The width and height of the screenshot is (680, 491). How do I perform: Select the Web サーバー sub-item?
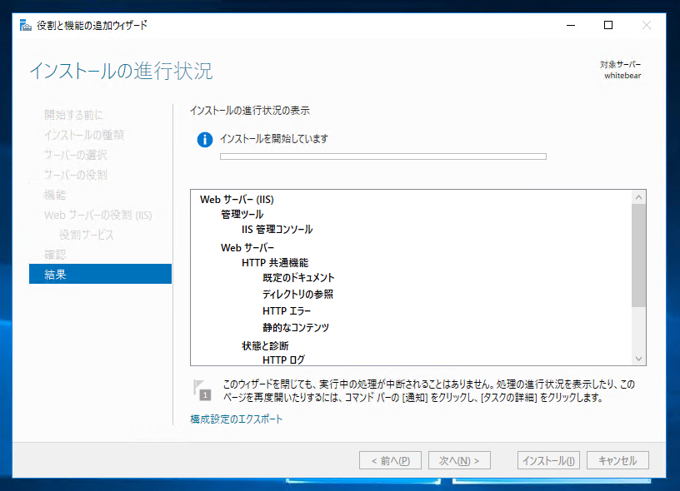tap(247, 248)
